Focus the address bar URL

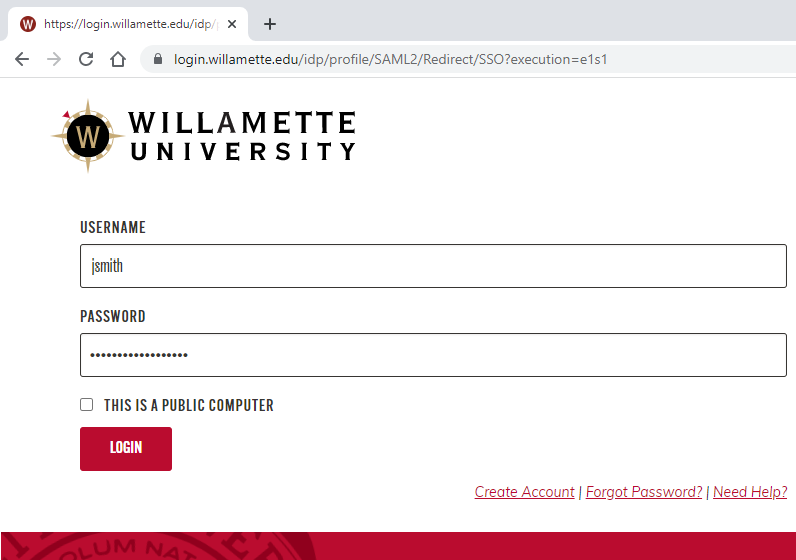(x=390, y=59)
